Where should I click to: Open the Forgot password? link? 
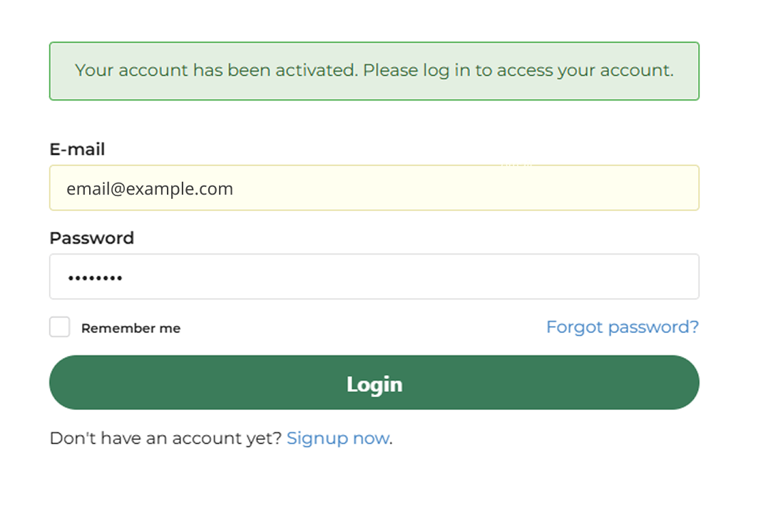click(622, 327)
